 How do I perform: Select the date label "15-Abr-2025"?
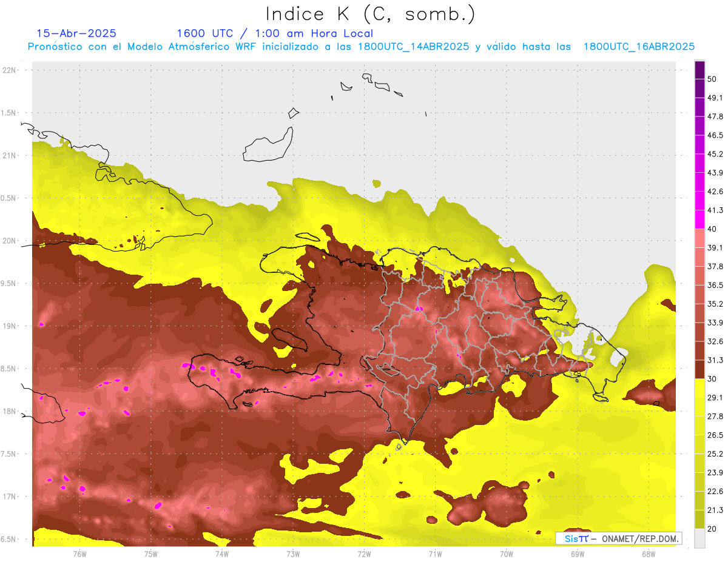pyautogui.click(x=76, y=33)
